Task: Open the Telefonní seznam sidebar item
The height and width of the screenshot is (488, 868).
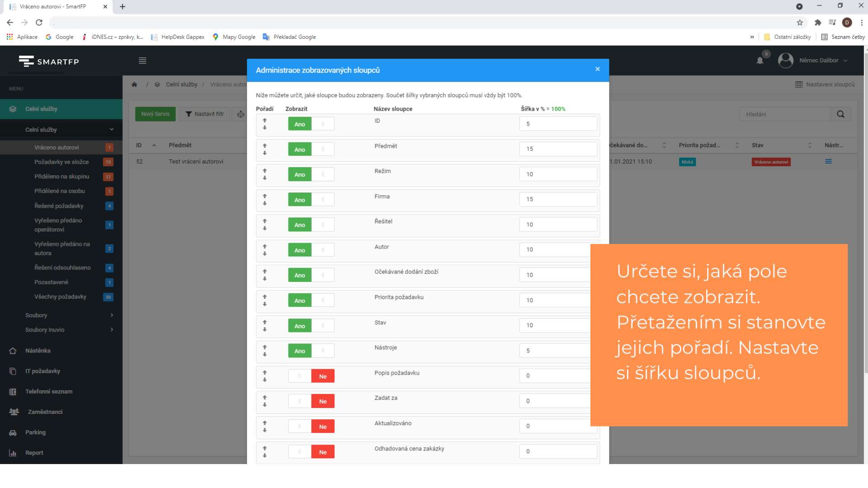Action: click(x=49, y=391)
